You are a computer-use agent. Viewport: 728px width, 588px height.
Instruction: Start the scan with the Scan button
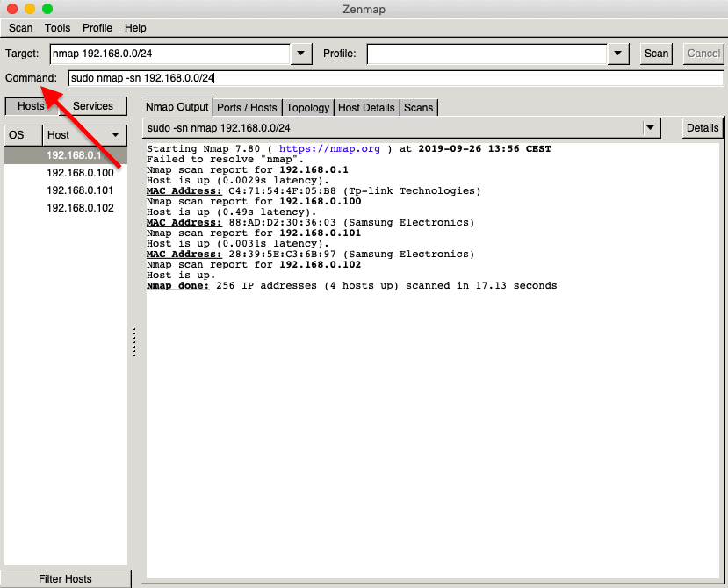coord(656,54)
